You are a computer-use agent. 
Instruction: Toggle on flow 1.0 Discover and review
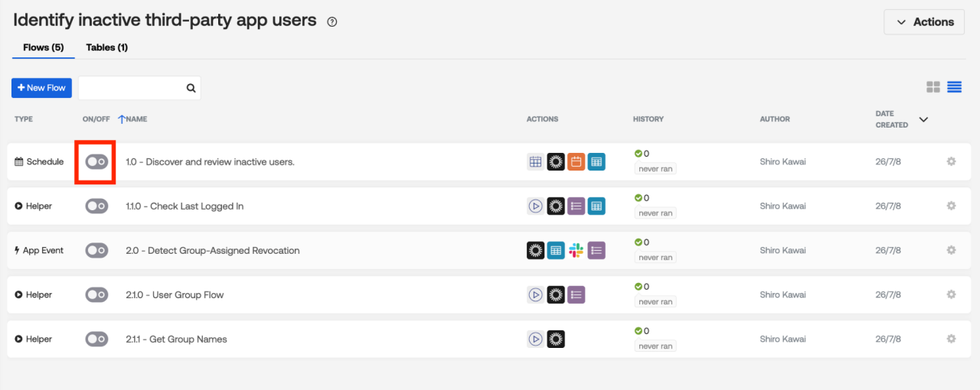pos(96,161)
